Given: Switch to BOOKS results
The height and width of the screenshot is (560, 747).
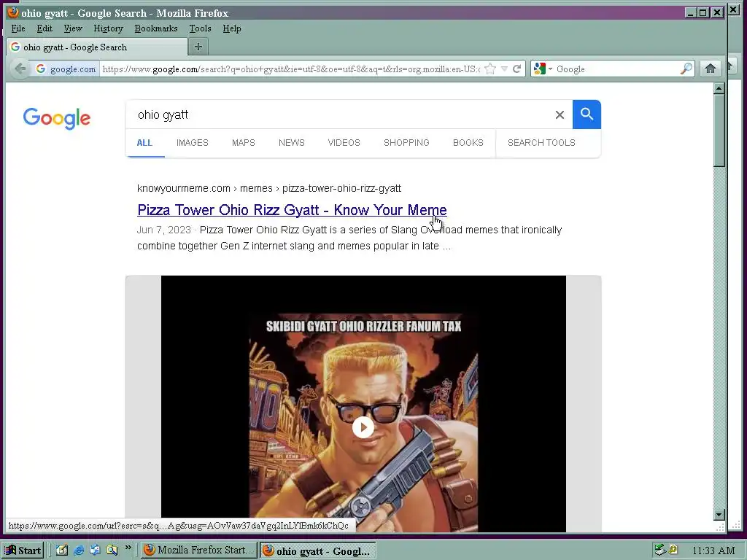Looking at the screenshot, I should click(468, 143).
